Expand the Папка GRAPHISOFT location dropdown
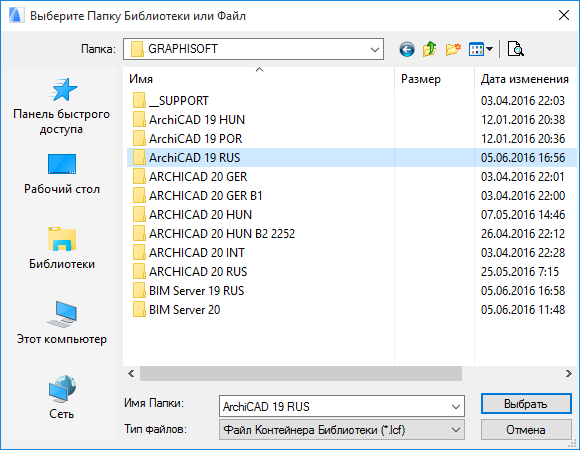580x450 pixels. (x=375, y=49)
